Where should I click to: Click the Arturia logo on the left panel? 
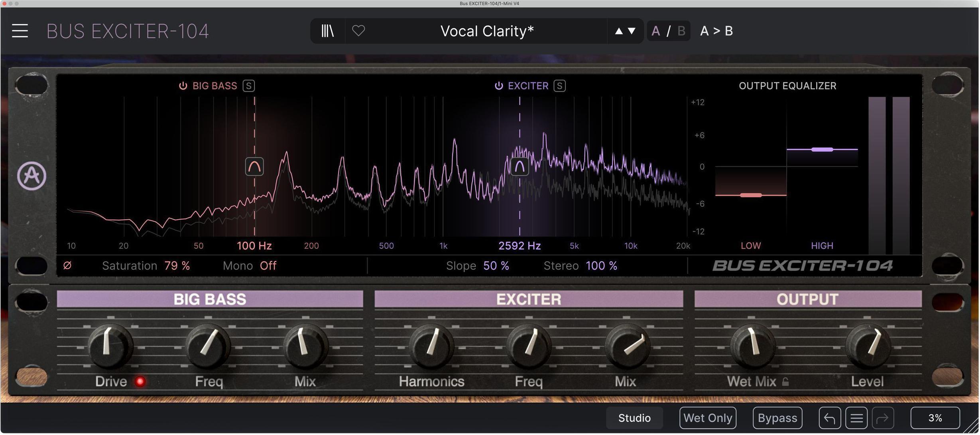(x=32, y=176)
